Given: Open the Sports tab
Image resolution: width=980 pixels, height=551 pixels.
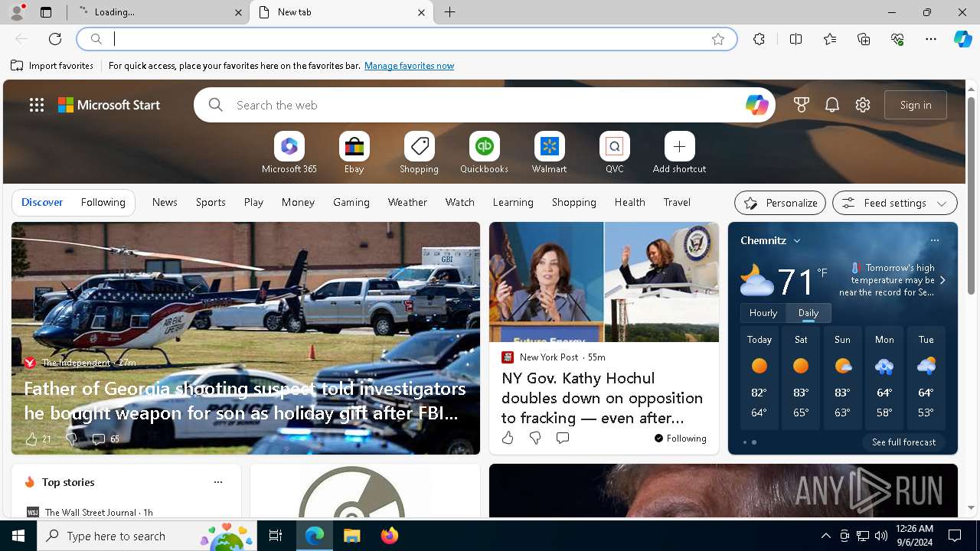Looking at the screenshot, I should tap(211, 203).
